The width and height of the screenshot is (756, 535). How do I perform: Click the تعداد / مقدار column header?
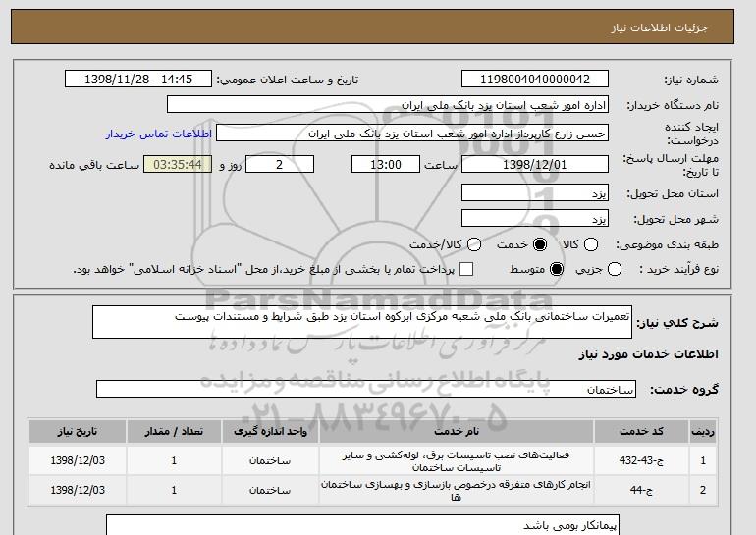(x=174, y=431)
